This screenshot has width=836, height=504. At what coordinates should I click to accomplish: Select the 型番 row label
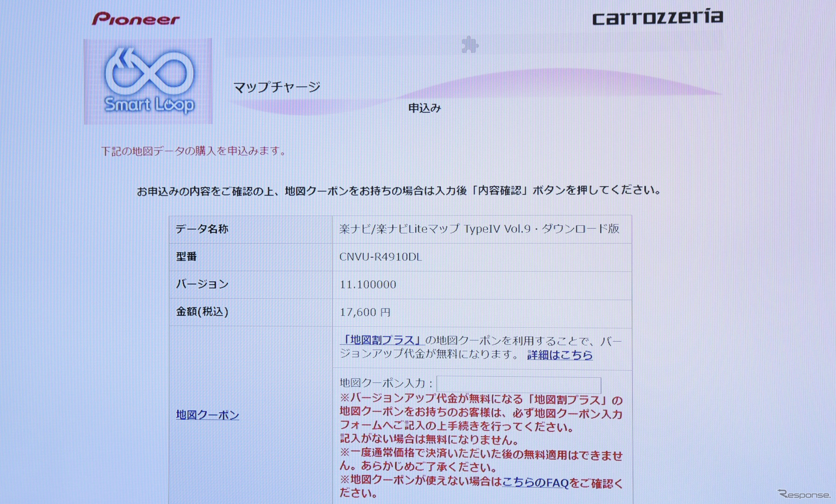tap(187, 256)
